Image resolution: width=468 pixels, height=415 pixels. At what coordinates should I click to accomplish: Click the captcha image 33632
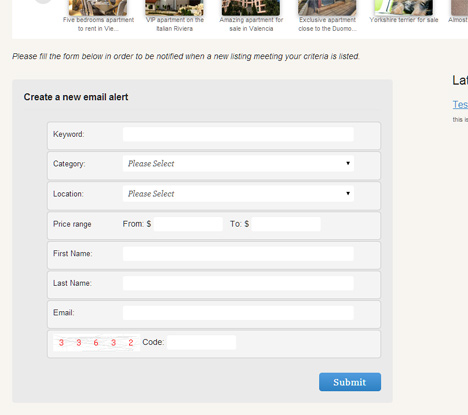click(96, 343)
